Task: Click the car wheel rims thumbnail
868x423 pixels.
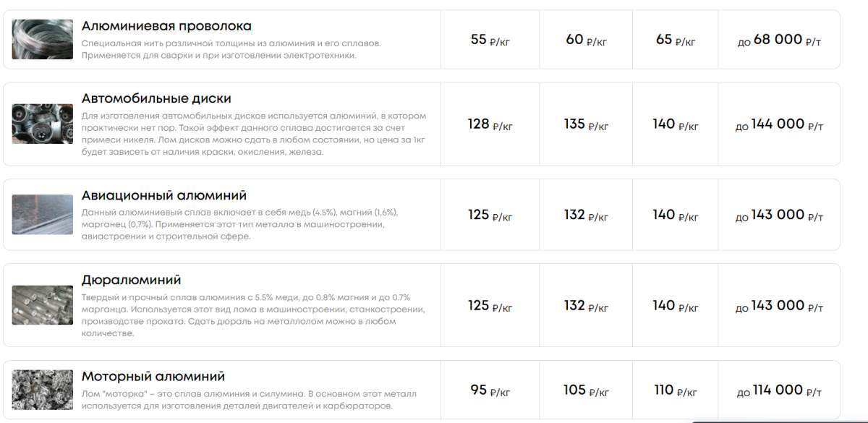Action: coord(43,124)
